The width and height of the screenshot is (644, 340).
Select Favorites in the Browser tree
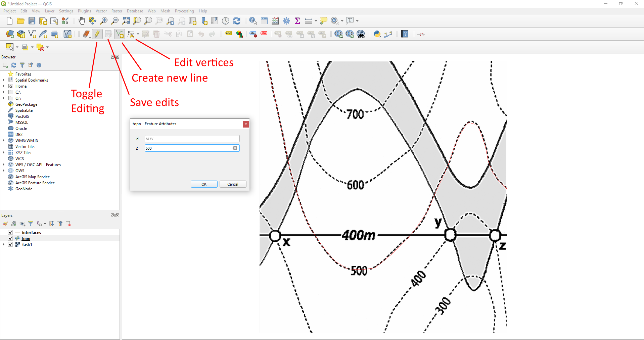coord(23,74)
